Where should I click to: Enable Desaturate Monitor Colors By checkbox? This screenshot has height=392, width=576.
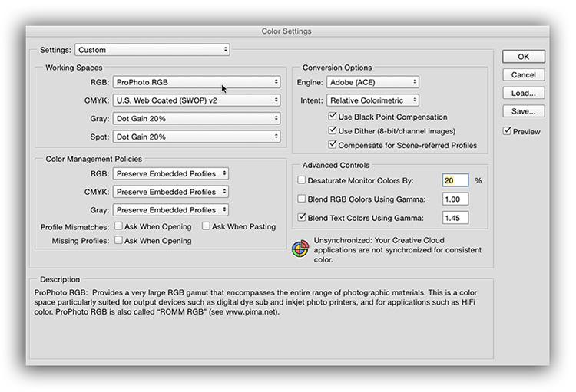point(302,180)
